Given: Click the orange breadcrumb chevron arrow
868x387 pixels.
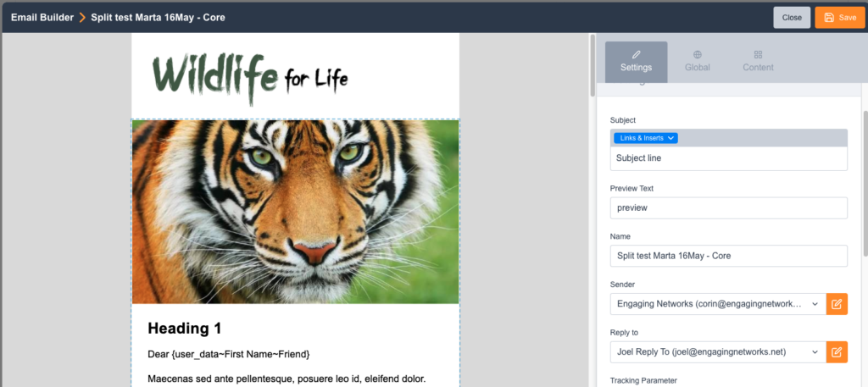Looking at the screenshot, I should [82, 18].
